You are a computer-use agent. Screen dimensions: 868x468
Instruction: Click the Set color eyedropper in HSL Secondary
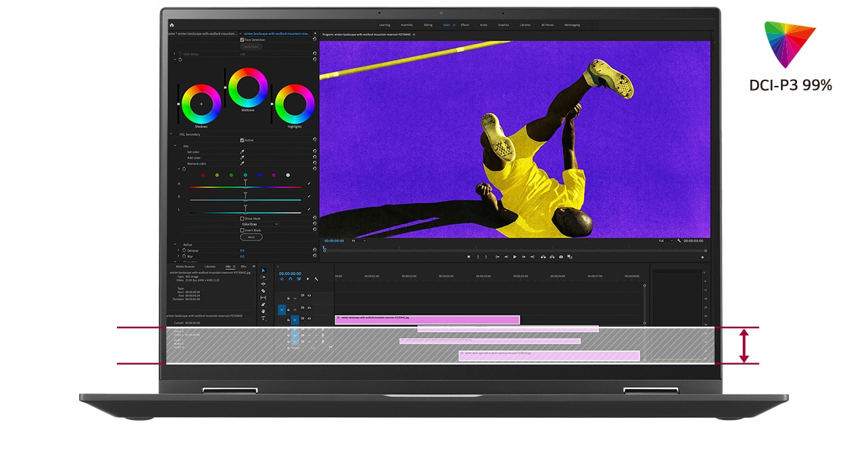point(242,152)
